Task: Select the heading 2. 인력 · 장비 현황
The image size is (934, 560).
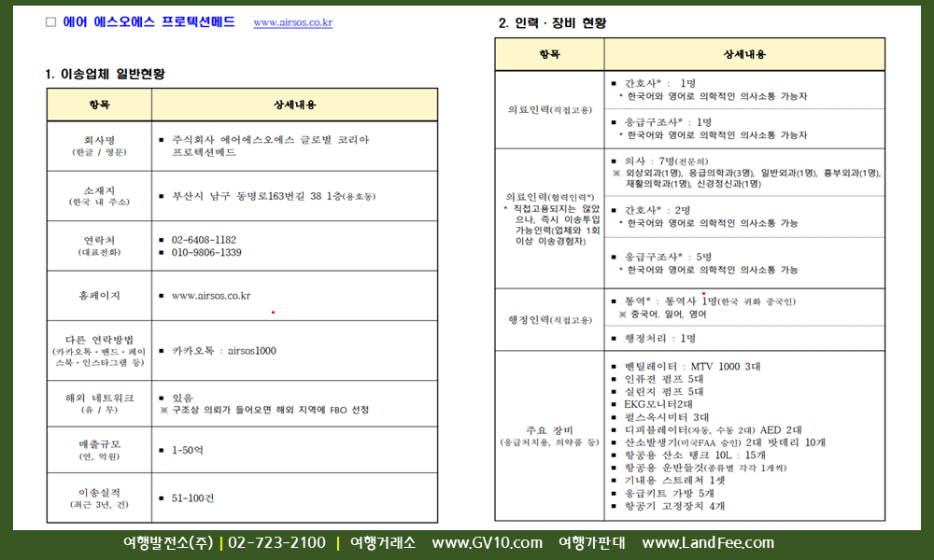Action: point(552,22)
